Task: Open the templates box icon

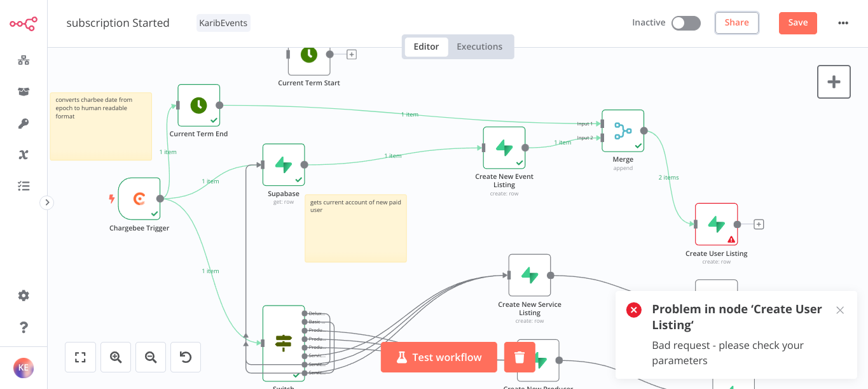Action: point(24,92)
